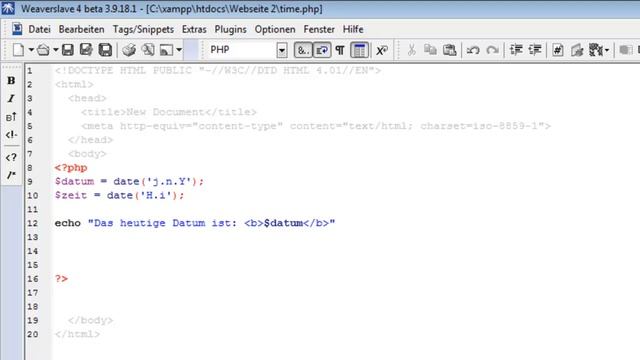The width and height of the screenshot is (640, 360).
Task: Click the copy icon
Action: [x=430, y=50]
